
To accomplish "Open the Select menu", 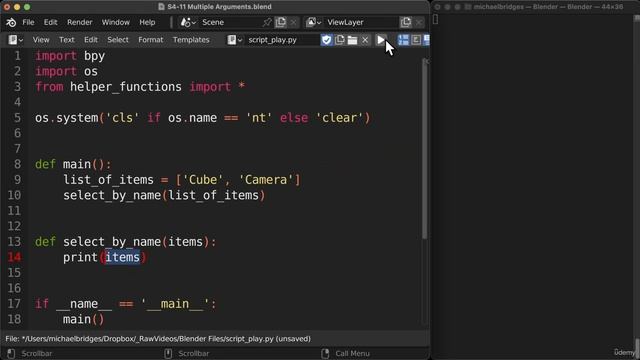I will 118,40.
